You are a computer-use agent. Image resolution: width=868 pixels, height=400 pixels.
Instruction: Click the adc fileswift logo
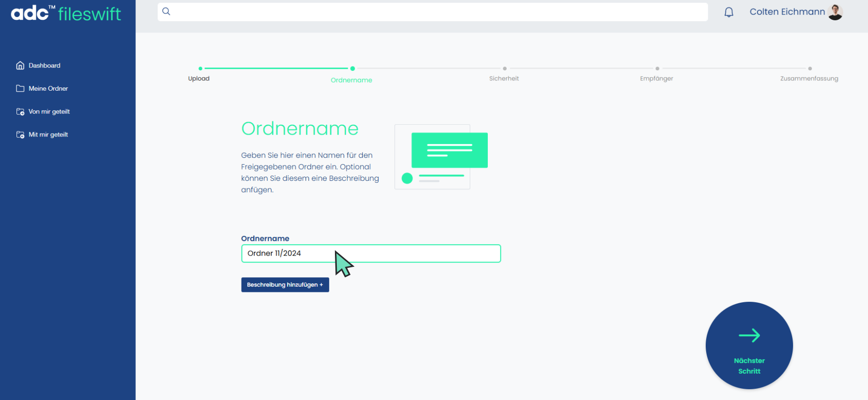(x=66, y=13)
